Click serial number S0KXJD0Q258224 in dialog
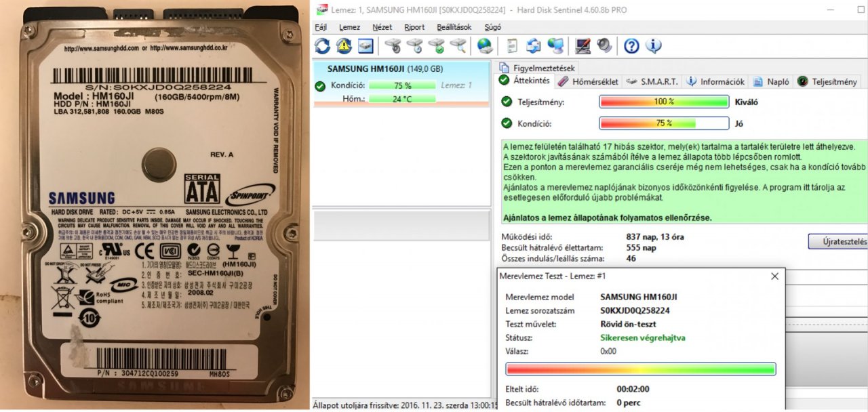 tap(635, 310)
